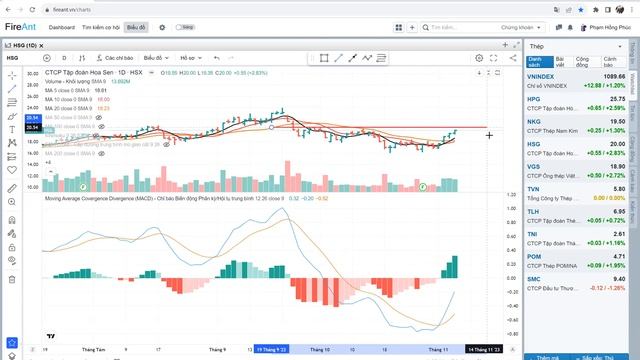
Task: Select the trend line drawing tool
Action: [12, 89]
